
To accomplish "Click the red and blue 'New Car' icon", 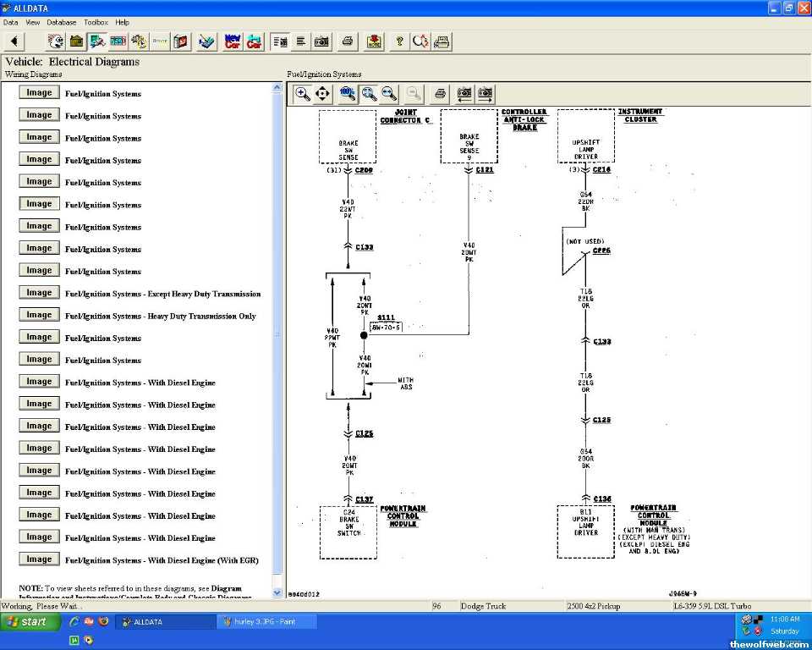I will click(233, 41).
